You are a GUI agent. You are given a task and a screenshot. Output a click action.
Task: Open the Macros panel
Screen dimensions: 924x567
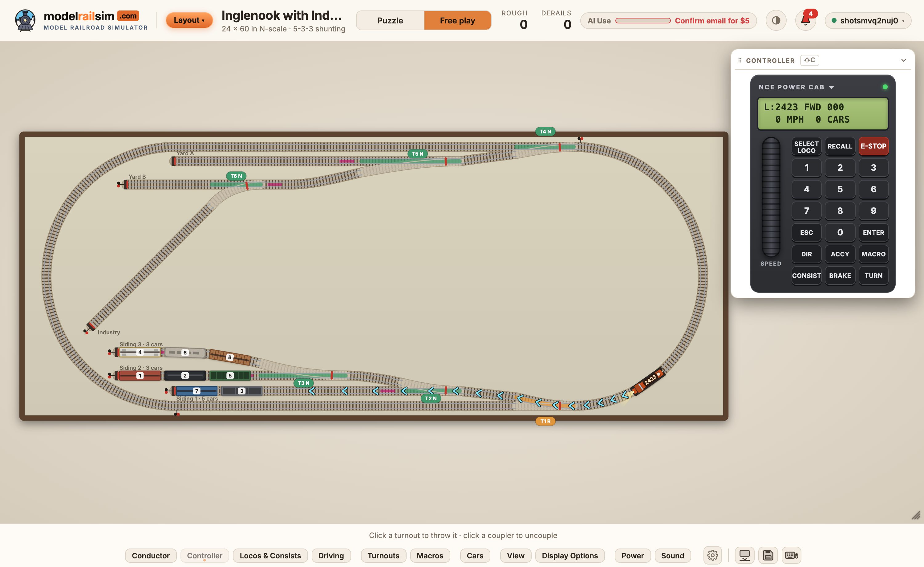(430, 555)
